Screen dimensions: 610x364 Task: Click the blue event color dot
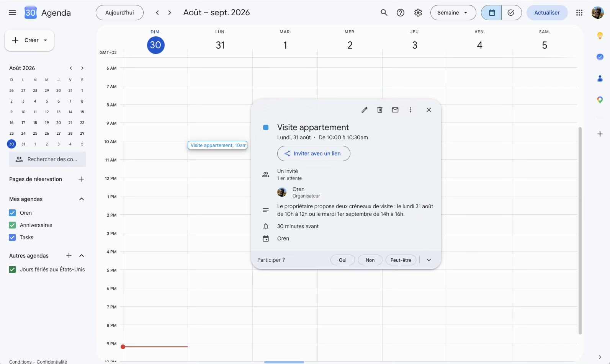click(x=266, y=127)
